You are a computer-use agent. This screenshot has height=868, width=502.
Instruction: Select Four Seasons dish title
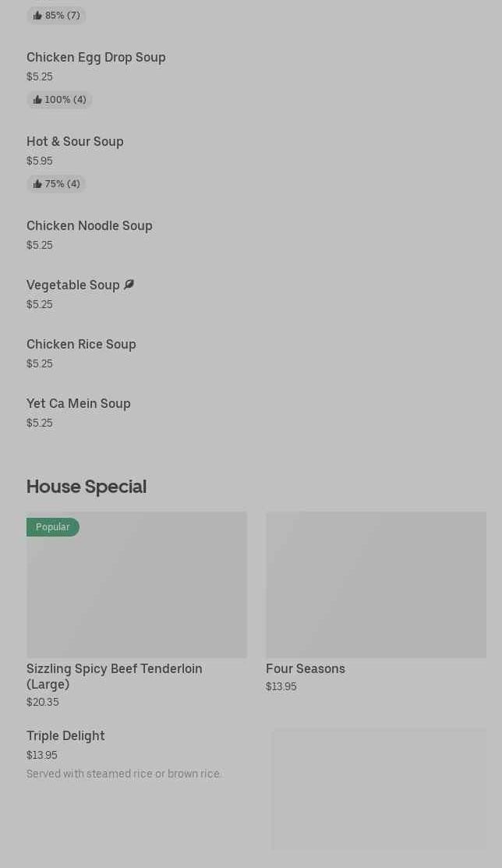pyautogui.click(x=306, y=668)
